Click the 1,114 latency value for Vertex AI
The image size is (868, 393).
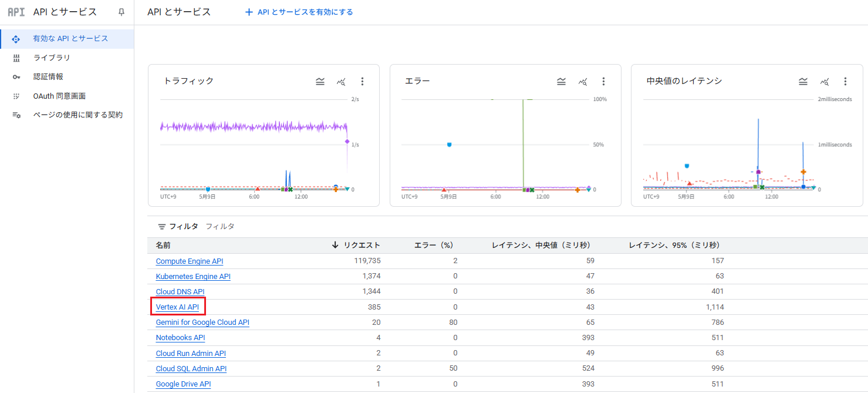(x=715, y=307)
